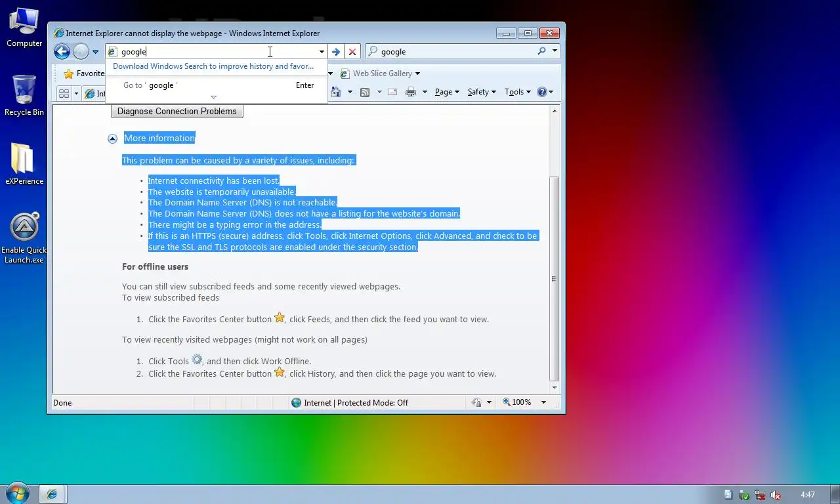Select the Recycle Bin desktop icon
Image resolution: width=840 pixels, height=504 pixels.
point(24,95)
